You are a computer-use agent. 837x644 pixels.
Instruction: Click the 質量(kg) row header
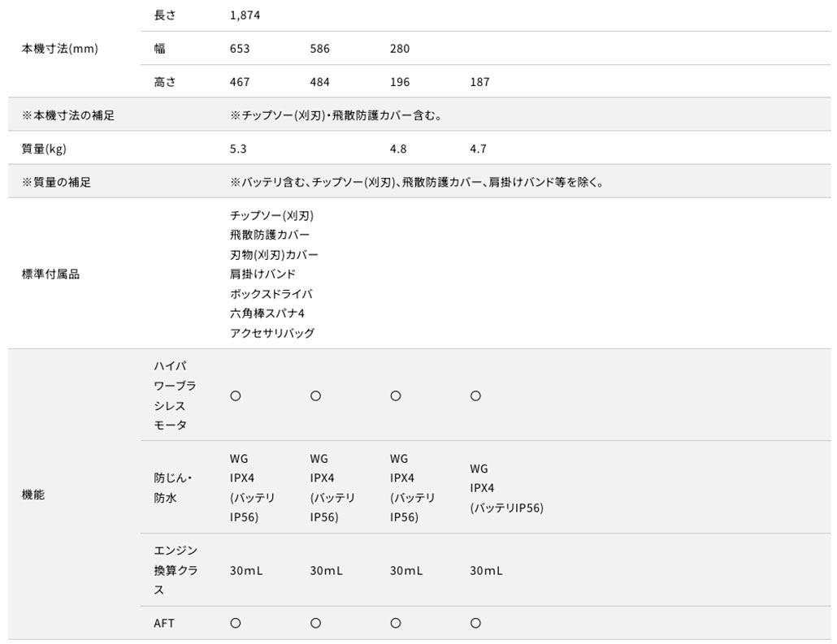pos(44,149)
